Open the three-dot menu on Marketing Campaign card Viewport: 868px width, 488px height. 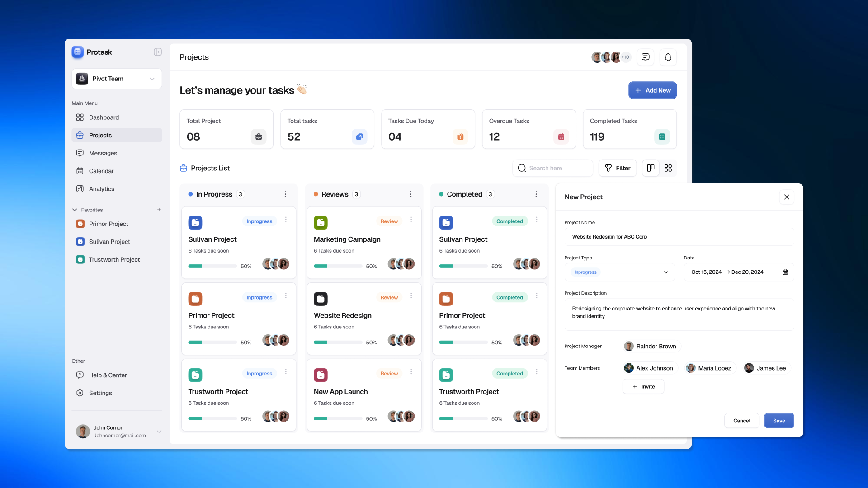click(x=411, y=219)
